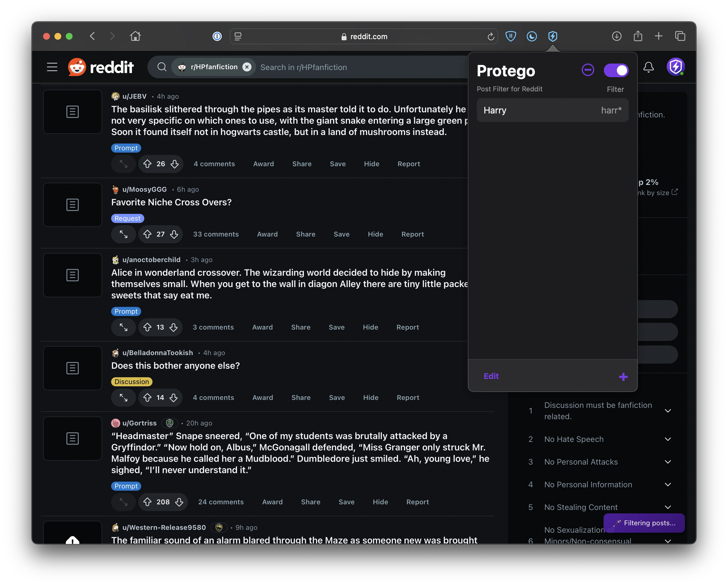
Task: Open a new tab with the plus icon
Action: (x=659, y=36)
